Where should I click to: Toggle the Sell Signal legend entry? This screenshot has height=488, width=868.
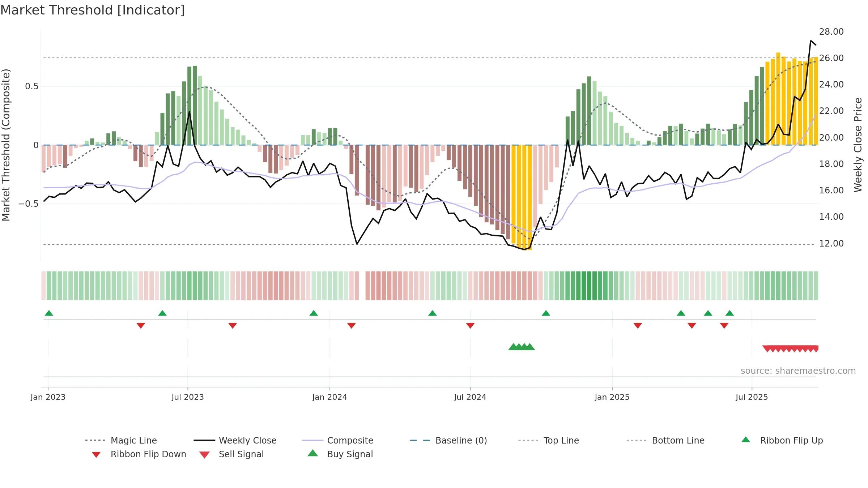pyautogui.click(x=231, y=454)
